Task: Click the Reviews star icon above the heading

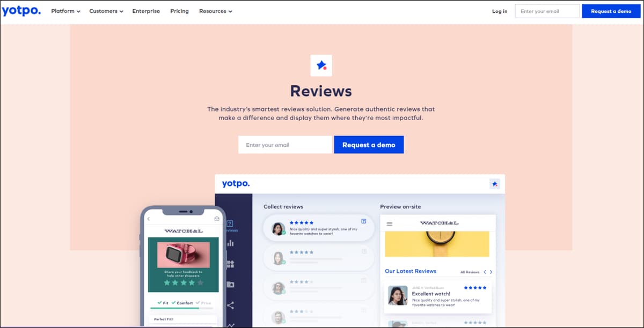Action: [321, 65]
